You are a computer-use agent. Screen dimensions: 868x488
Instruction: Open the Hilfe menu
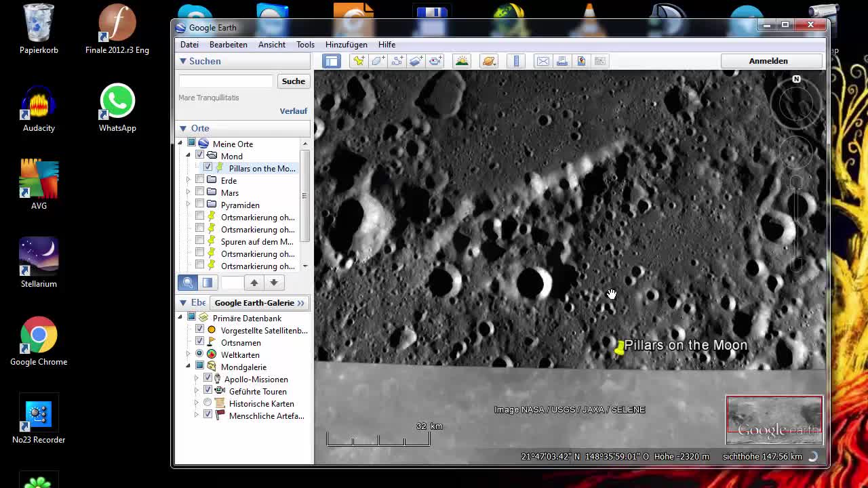pos(387,45)
